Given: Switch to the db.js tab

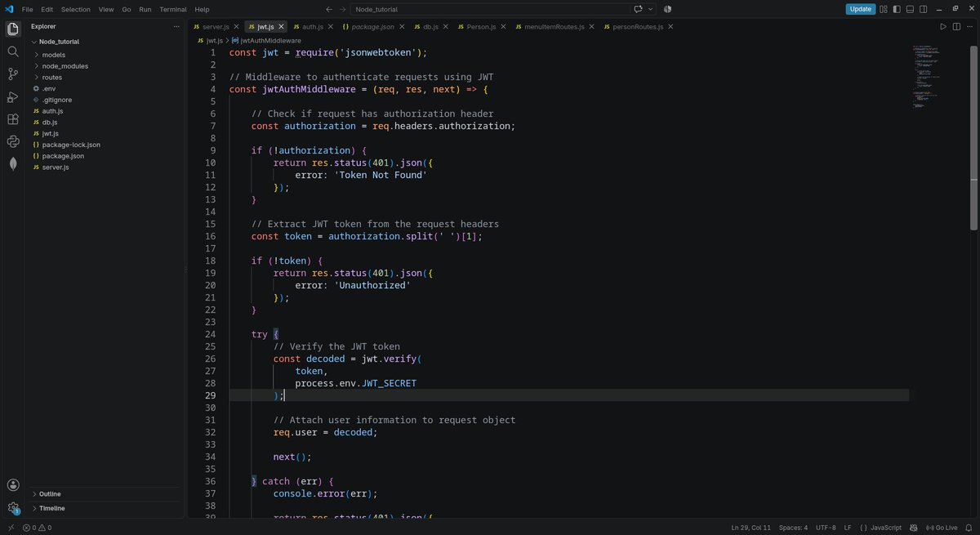Looking at the screenshot, I should tap(430, 27).
